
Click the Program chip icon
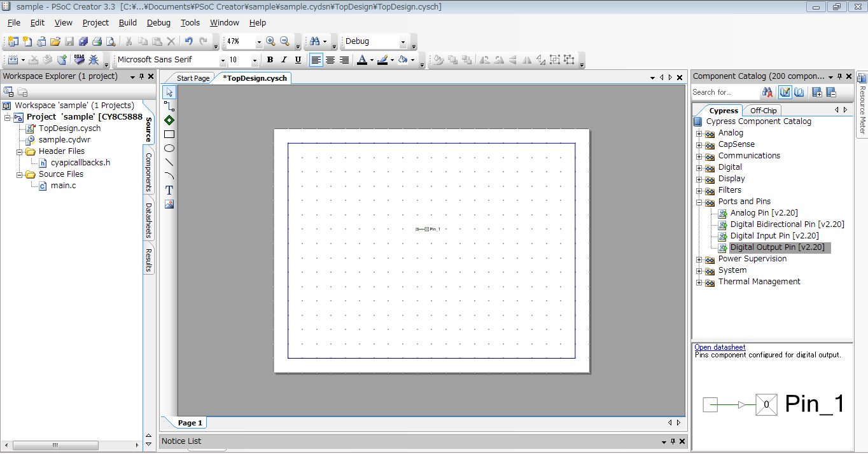80,60
